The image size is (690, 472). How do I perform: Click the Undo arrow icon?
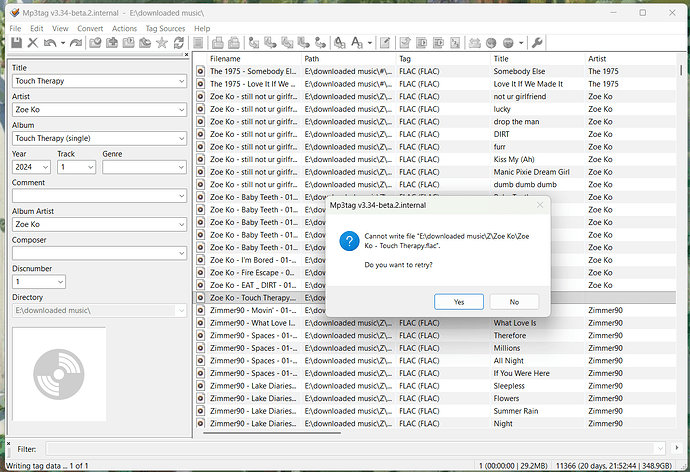50,43
